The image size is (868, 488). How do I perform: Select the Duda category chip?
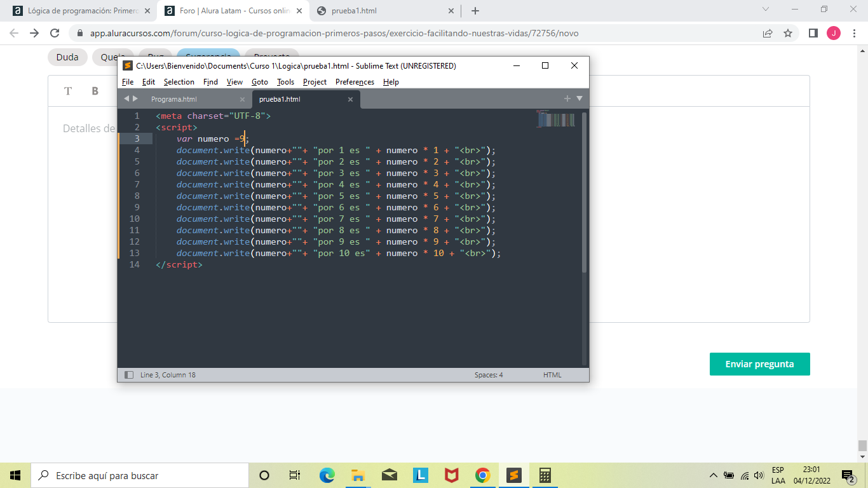point(67,57)
